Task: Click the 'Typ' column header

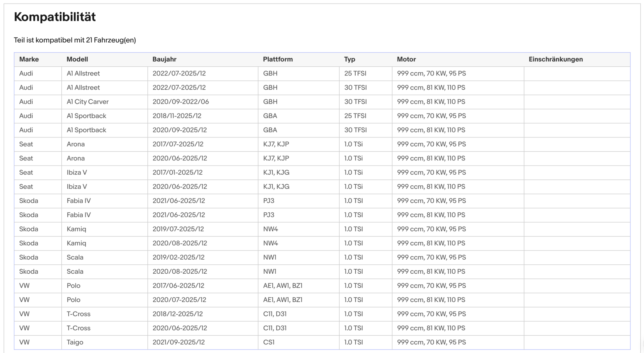Action: [x=350, y=59]
